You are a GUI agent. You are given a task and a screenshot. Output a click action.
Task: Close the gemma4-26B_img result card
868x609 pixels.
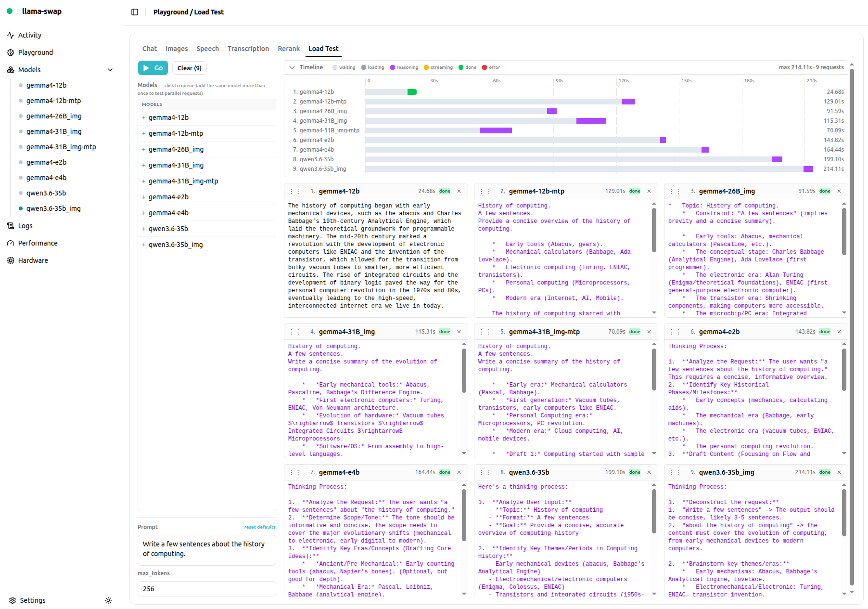click(839, 191)
